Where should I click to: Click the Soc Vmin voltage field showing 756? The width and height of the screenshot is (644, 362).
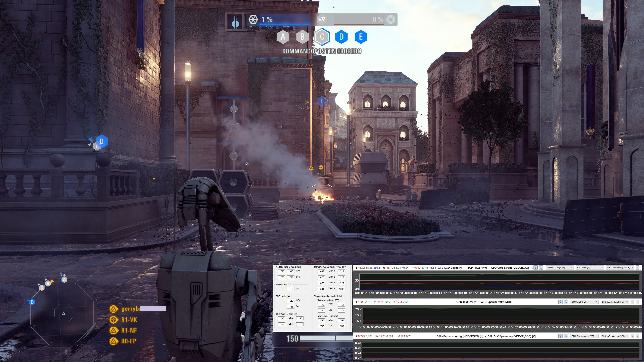pos(282,277)
